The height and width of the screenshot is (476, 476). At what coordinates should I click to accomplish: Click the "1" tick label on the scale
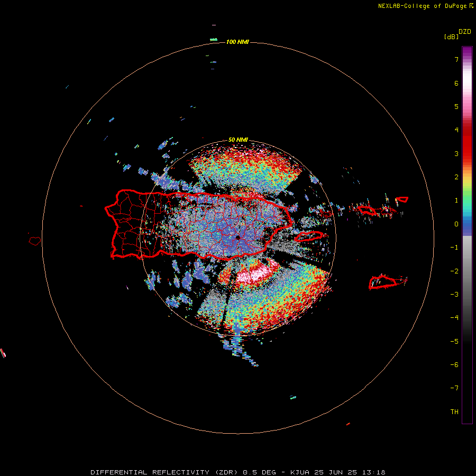point(456,200)
